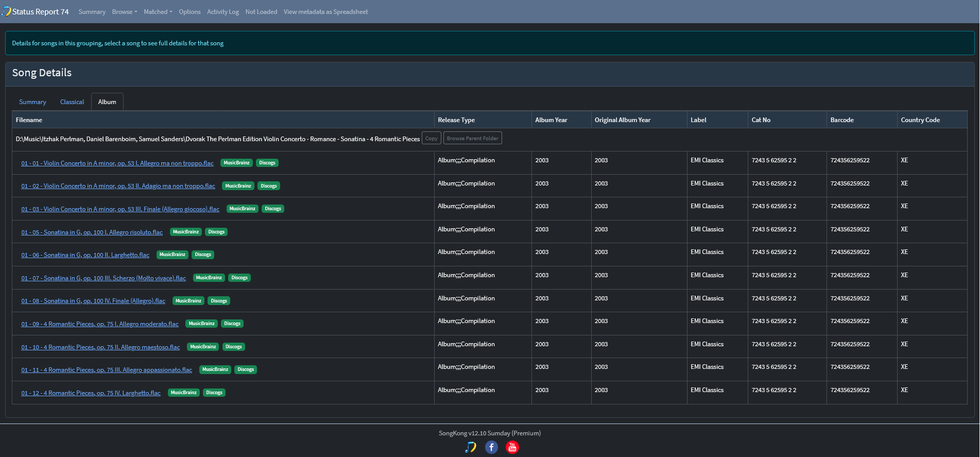Select the Album tab
Image resolution: width=980 pixels, height=457 pixels.
(x=107, y=102)
